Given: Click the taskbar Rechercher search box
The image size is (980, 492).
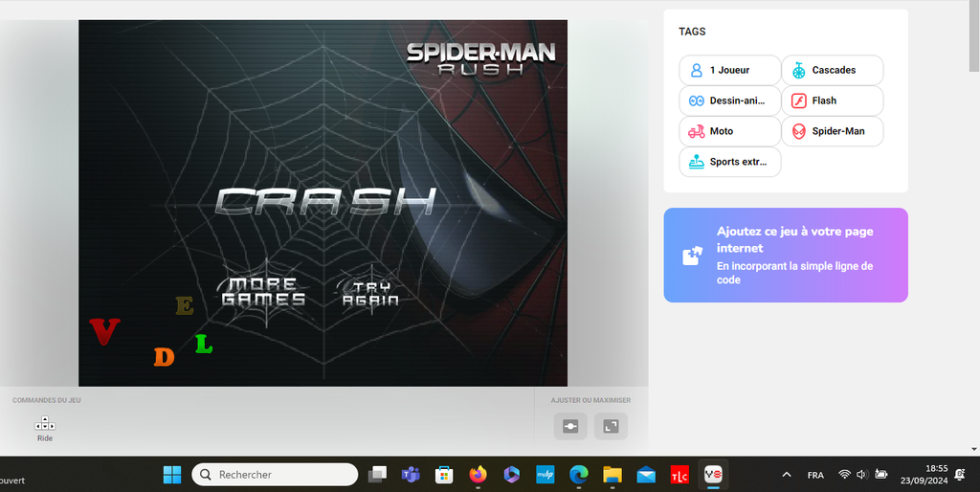Looking at the screenshot, I should 276,475.
